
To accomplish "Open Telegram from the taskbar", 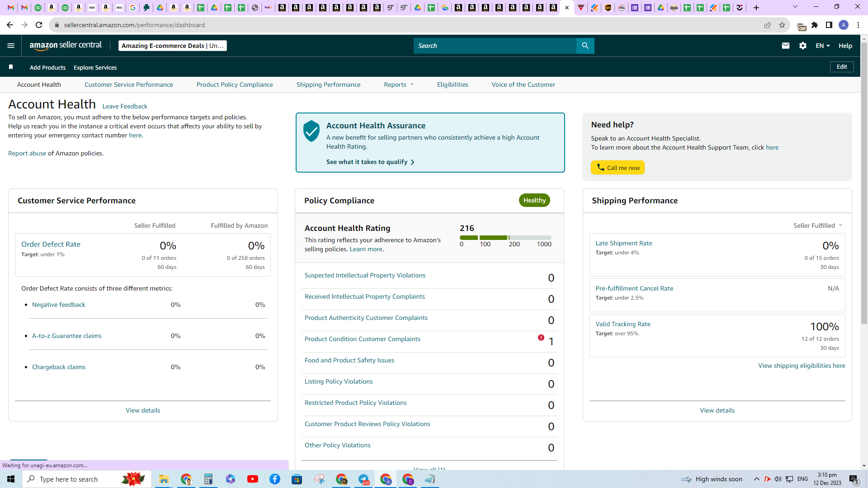I will (x=363, y=479).
